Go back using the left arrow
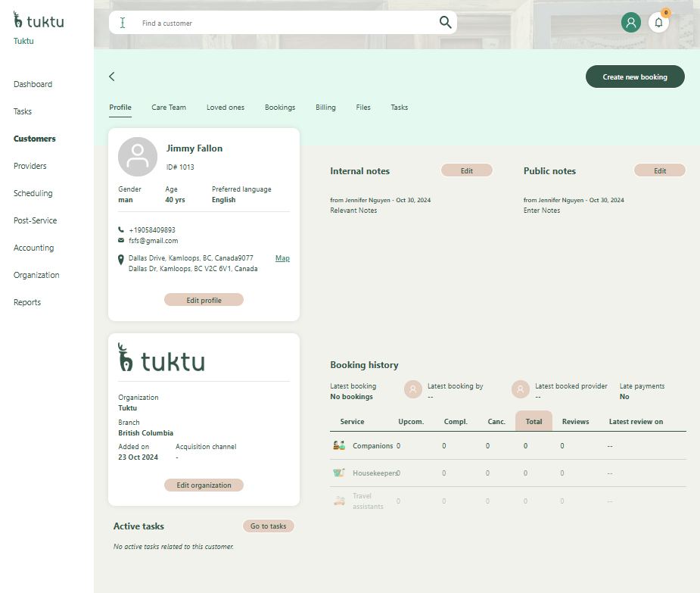 (x=112, y=76)
